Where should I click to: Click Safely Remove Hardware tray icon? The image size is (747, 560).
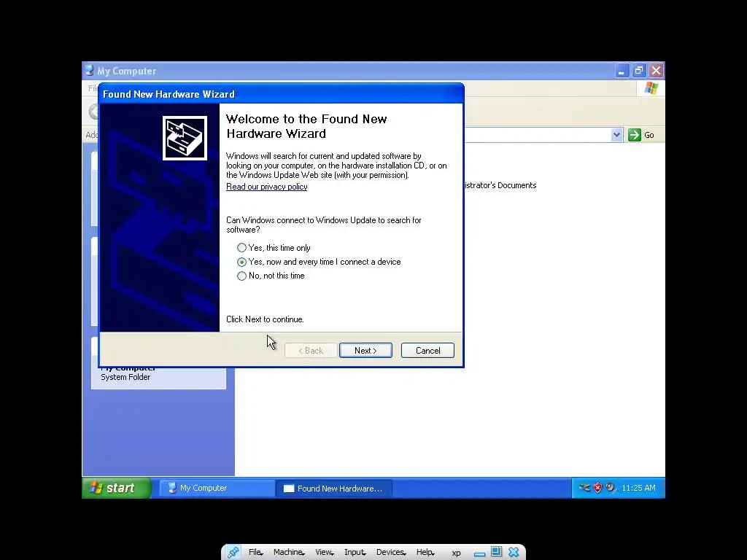(x=584, y=488)
